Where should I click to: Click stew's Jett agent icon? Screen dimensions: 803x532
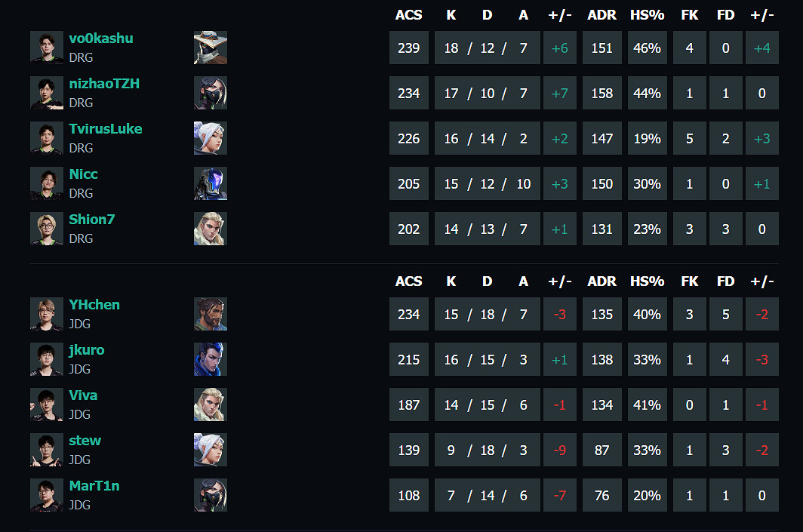pyautogui.click(x=210, y=450)
